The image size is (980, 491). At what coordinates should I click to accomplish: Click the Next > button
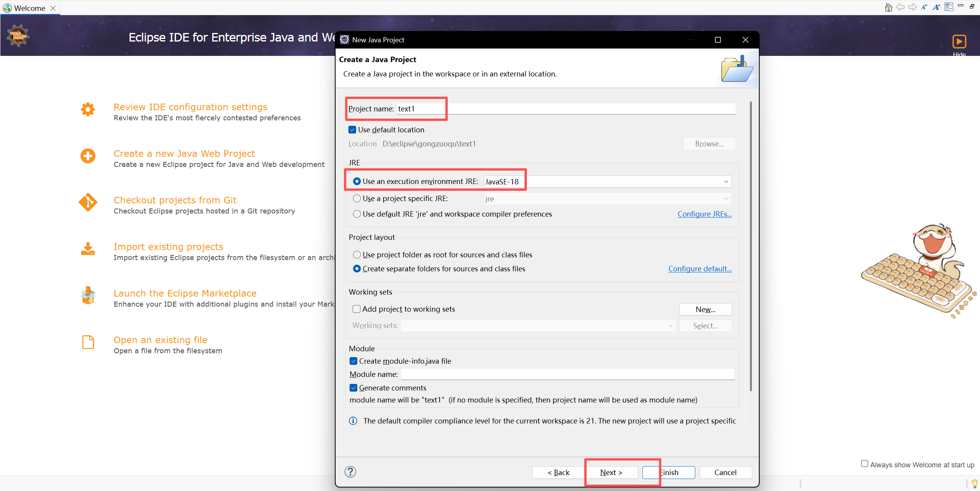click(x=611, y=472)
